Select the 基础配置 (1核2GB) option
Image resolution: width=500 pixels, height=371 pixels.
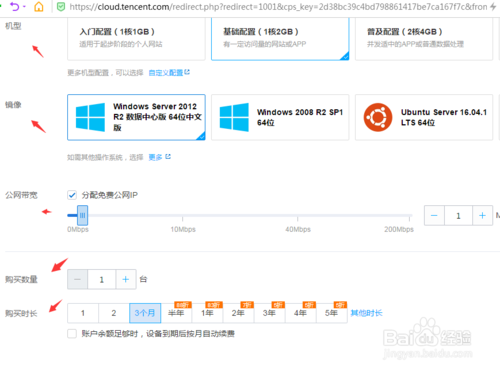click(x=280, y=38)
